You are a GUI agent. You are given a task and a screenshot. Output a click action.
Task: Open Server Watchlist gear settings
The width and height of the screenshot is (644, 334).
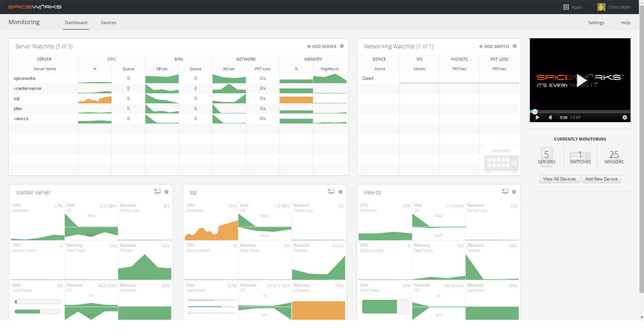point(342,46)
